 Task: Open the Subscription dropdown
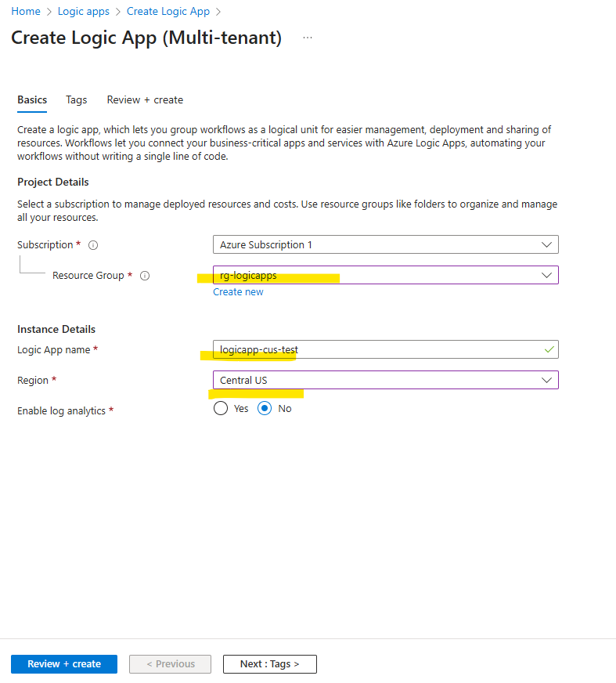point(386,244)
